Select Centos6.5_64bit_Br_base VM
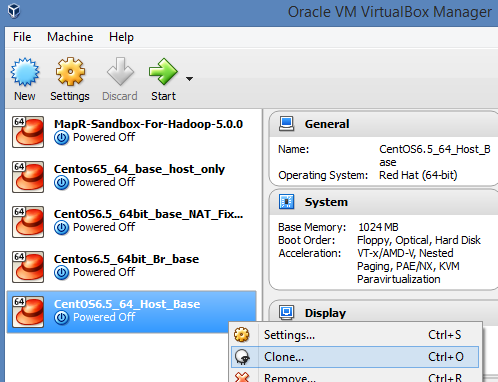Viewport: 498px width, 382px height. [132, 267]
